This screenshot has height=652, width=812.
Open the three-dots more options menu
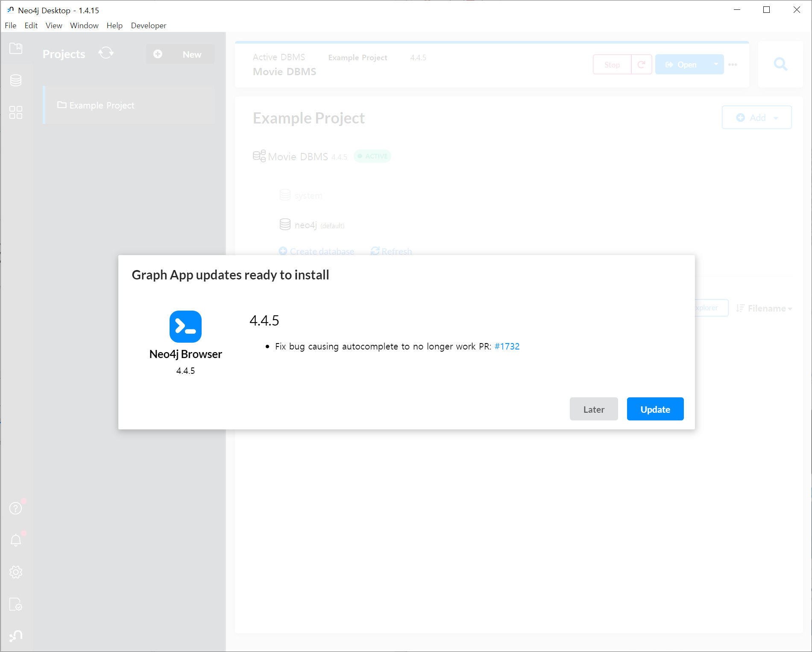[733, 65]
